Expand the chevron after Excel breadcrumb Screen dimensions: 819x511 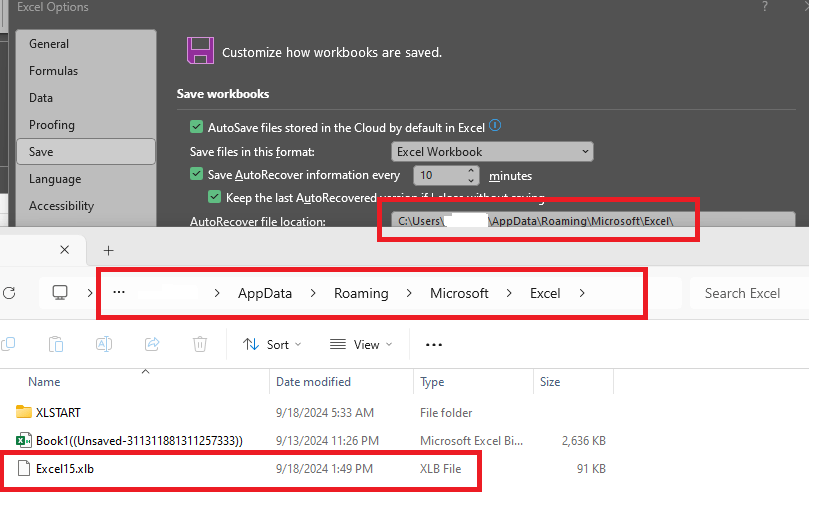tap(582, 294)
